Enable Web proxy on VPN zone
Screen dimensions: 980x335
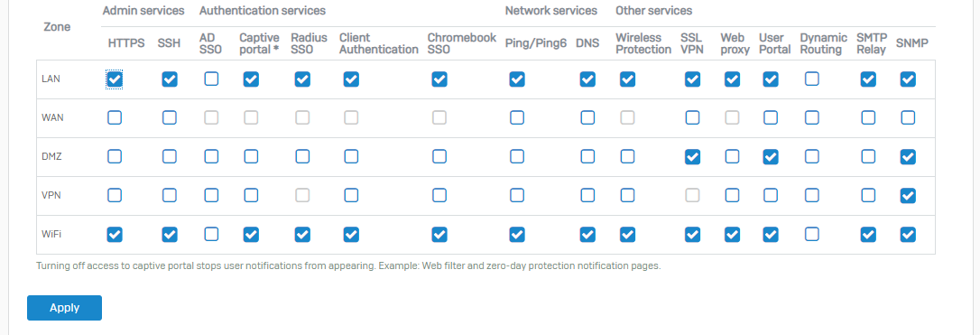click(732, 195)
